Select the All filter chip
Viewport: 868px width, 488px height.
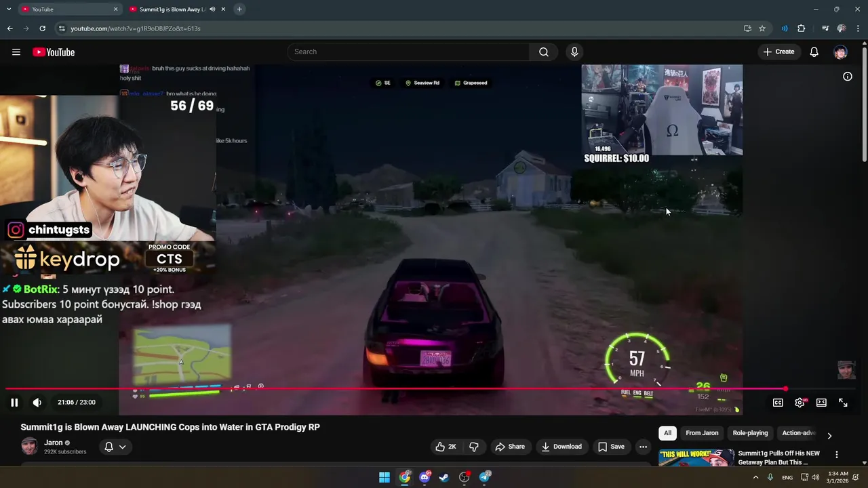[667, 433]
